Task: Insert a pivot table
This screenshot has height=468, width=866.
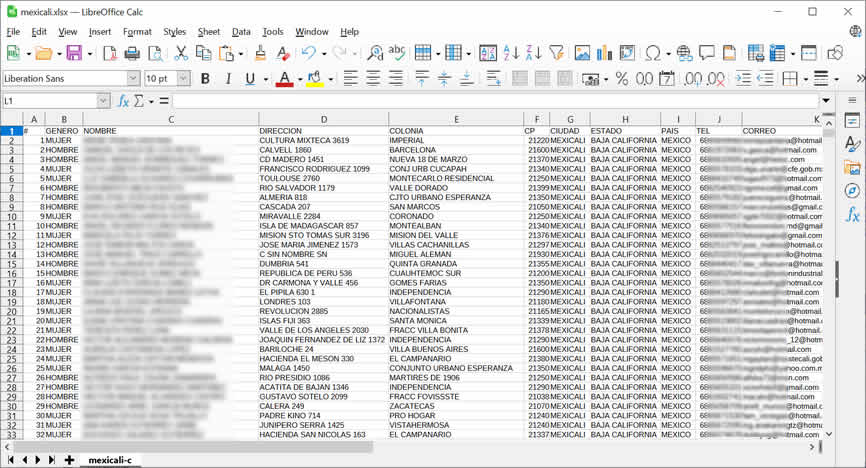Action: 627,53
